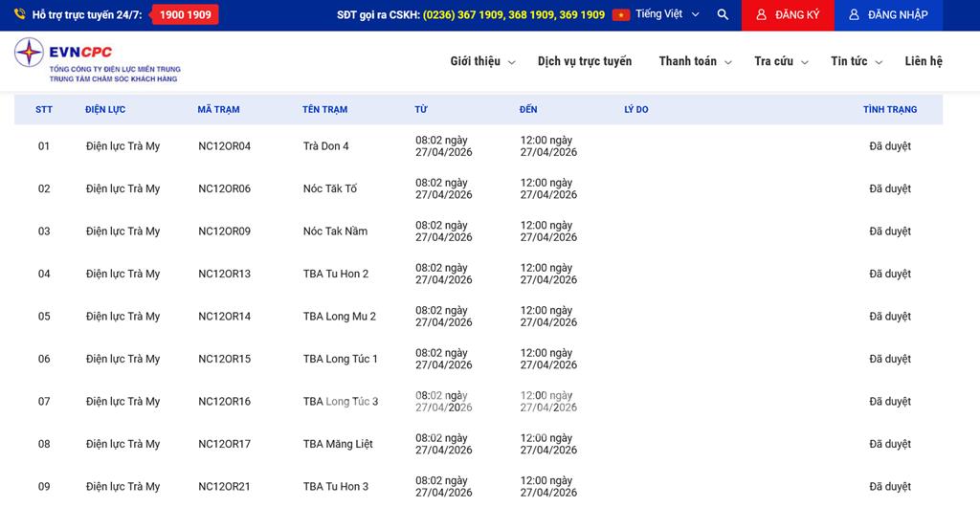Expand the Tra cứu menu chevron

tap(804, 62)
